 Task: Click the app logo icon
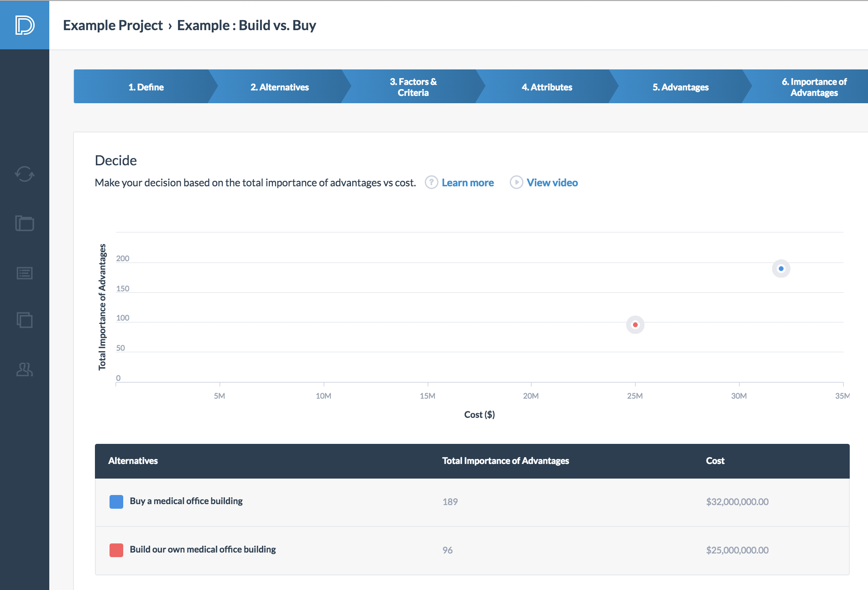click(x=25, y=25)
